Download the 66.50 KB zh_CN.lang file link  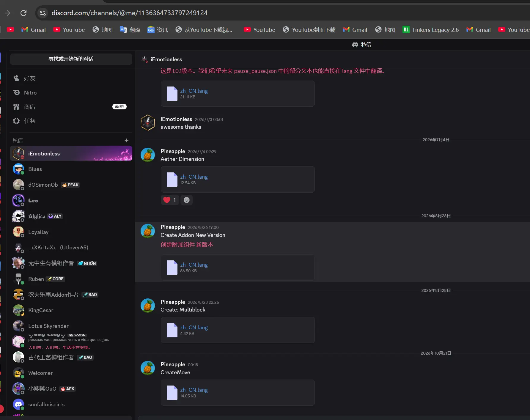(x=194, y=265)
